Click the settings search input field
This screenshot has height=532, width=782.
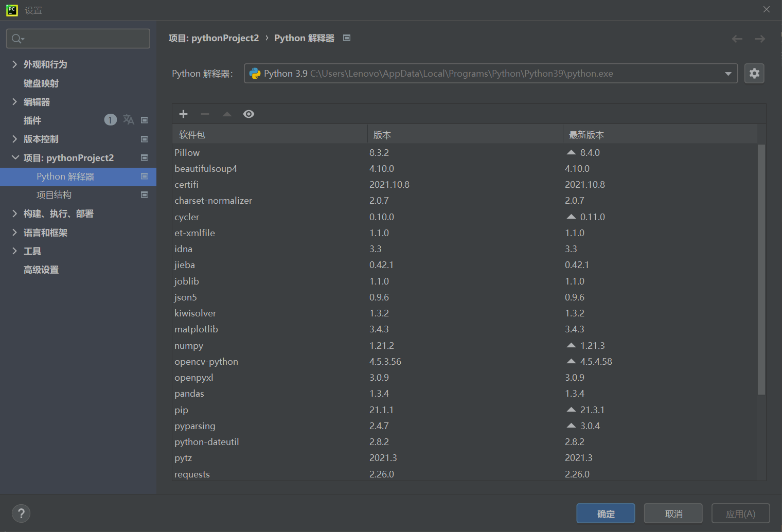[78, 39]
